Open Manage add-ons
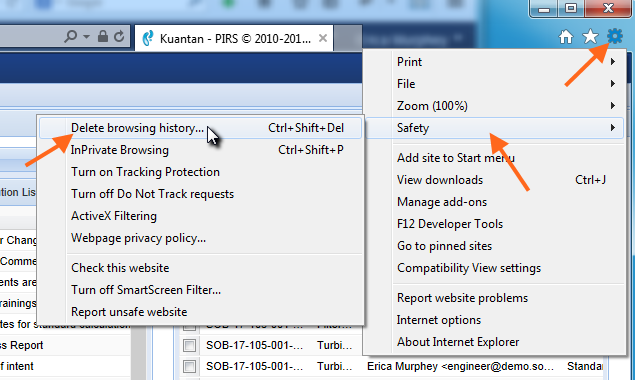The width and height of the screenshot is (635, 380). click(494, 202)
